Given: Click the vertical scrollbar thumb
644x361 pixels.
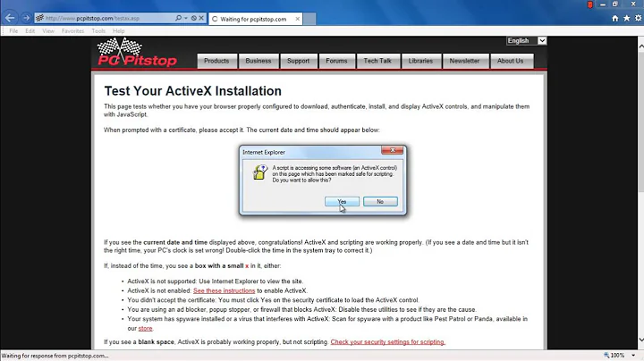Looking at the screenshot, I should (640, 121).
